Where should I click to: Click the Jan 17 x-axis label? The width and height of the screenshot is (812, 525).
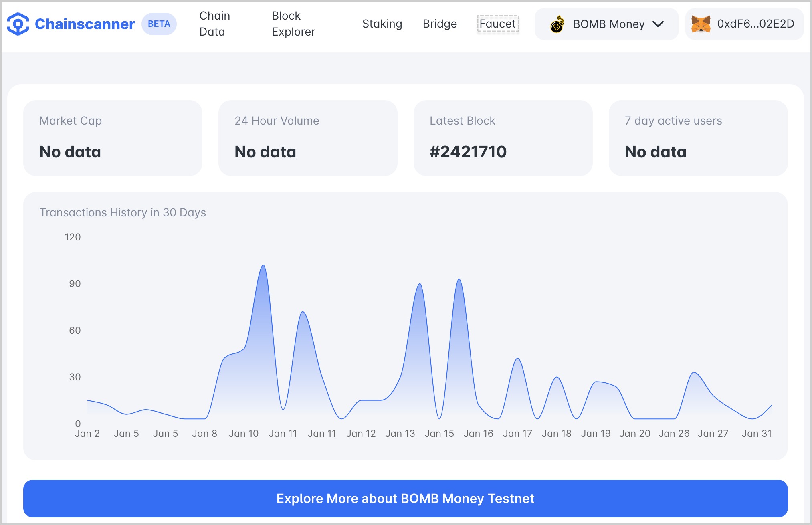[x=517, y=434]
